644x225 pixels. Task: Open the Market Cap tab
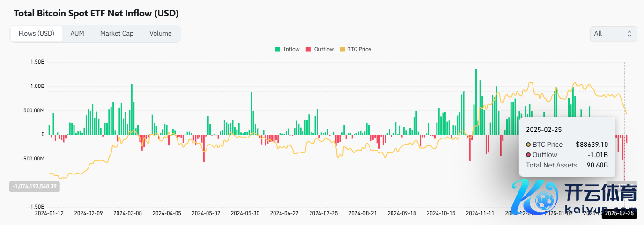pos(117,34)
